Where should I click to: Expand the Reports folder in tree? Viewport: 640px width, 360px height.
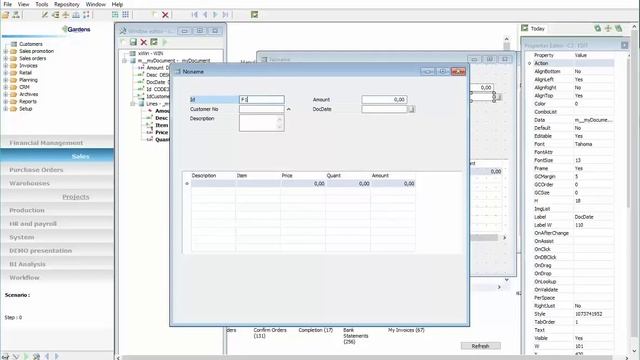coord(6,102)
